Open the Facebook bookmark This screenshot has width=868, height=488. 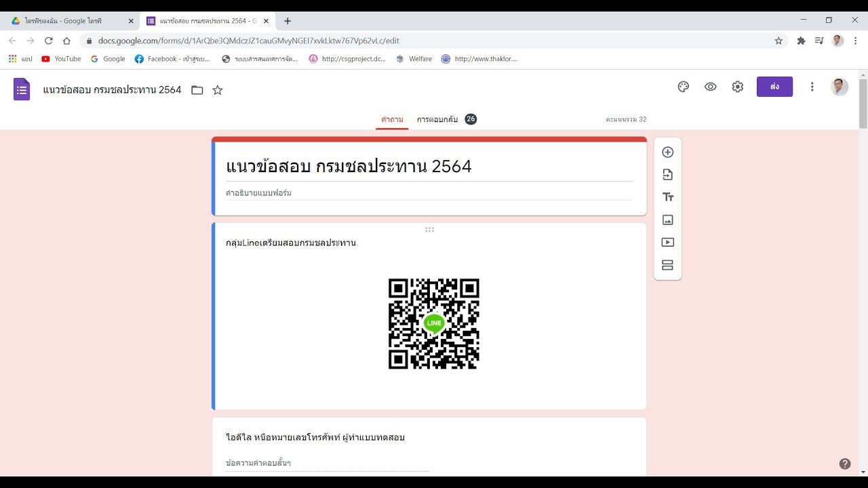172,59
